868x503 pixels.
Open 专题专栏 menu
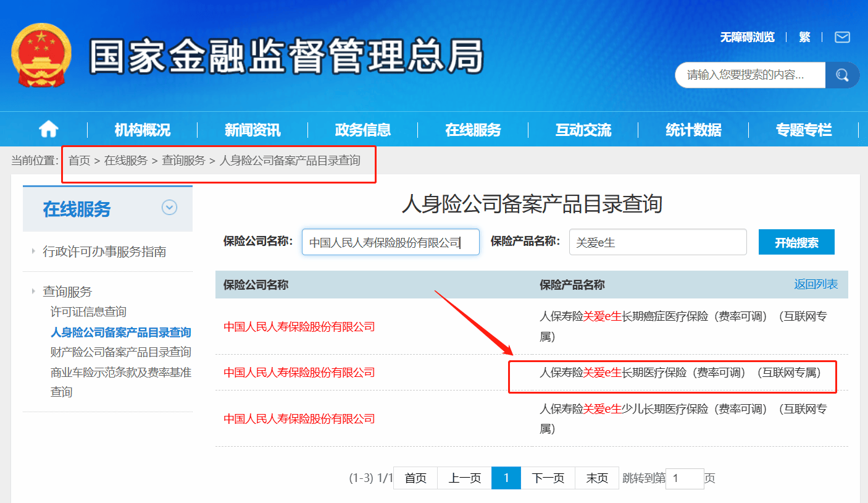click(x=804, y=130)
